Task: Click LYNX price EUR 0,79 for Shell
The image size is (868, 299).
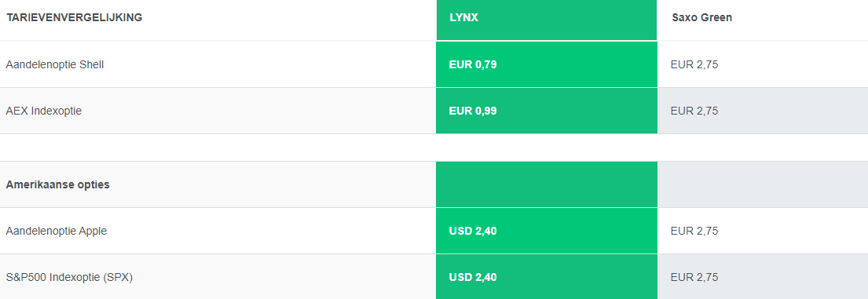Action: coord(473,64)
